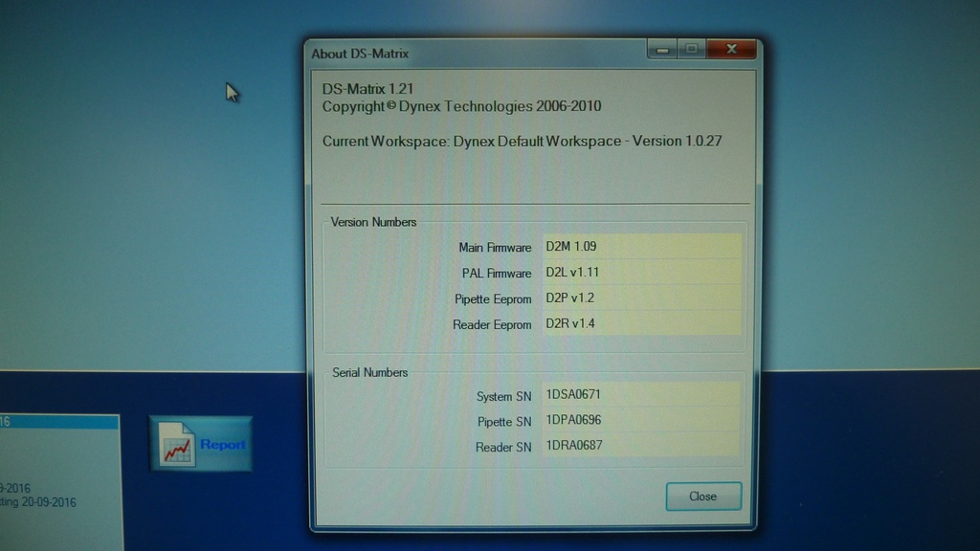The height and width of the screenshot is (551, 980).
Task: Select the highlighted entry in the left list
Action: click(57, 422)
